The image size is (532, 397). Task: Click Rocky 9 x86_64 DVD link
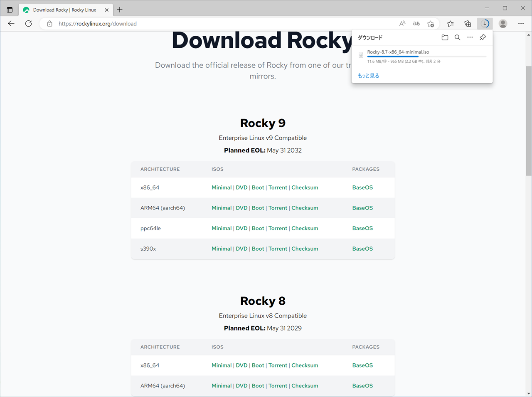[x=241, y=187]
